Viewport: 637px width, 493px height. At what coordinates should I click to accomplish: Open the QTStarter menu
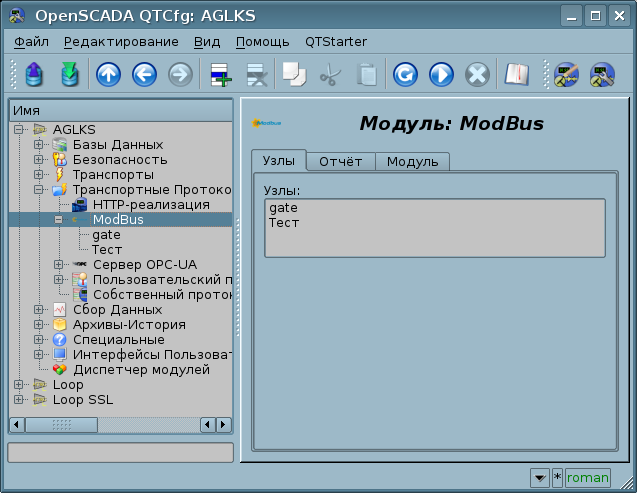click(335, 42)
